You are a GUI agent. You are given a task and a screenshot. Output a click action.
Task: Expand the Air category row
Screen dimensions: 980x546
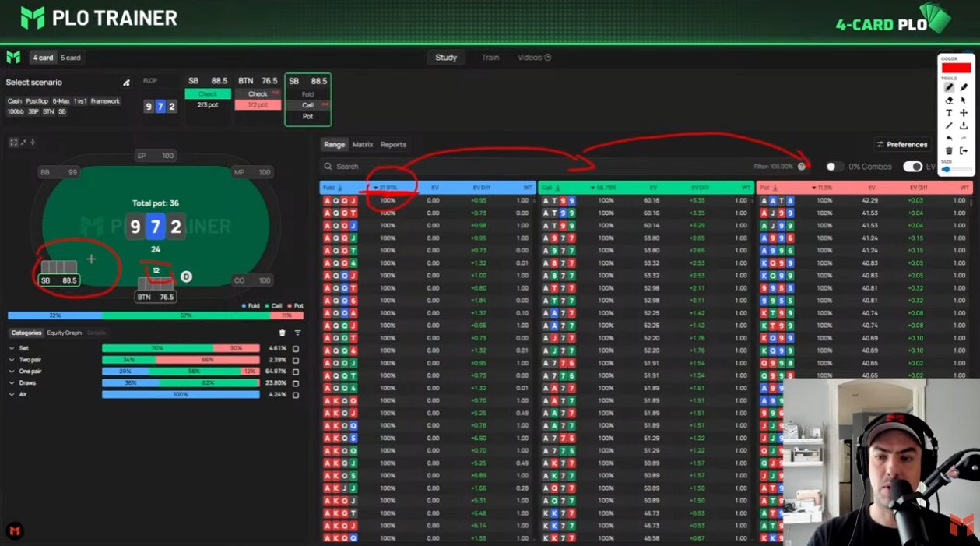pyautogui.click(x=12, y=395)
